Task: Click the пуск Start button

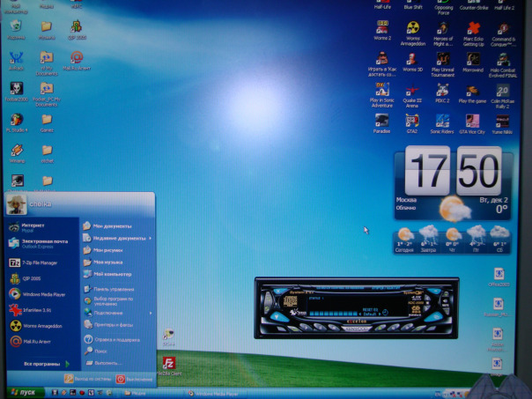Action: pos(24,391)
